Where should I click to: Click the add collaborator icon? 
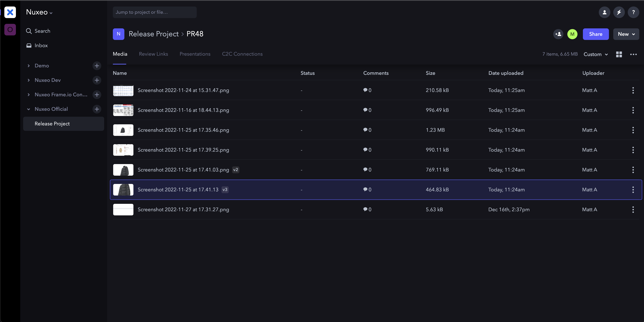[558, 34]
